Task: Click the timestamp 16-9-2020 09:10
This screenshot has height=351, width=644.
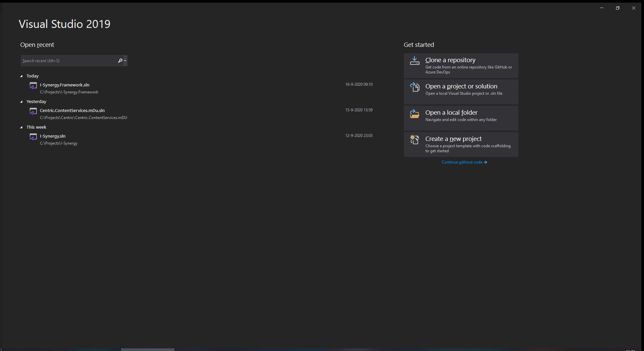Action: pyautogui.click(x=359, y=84)
